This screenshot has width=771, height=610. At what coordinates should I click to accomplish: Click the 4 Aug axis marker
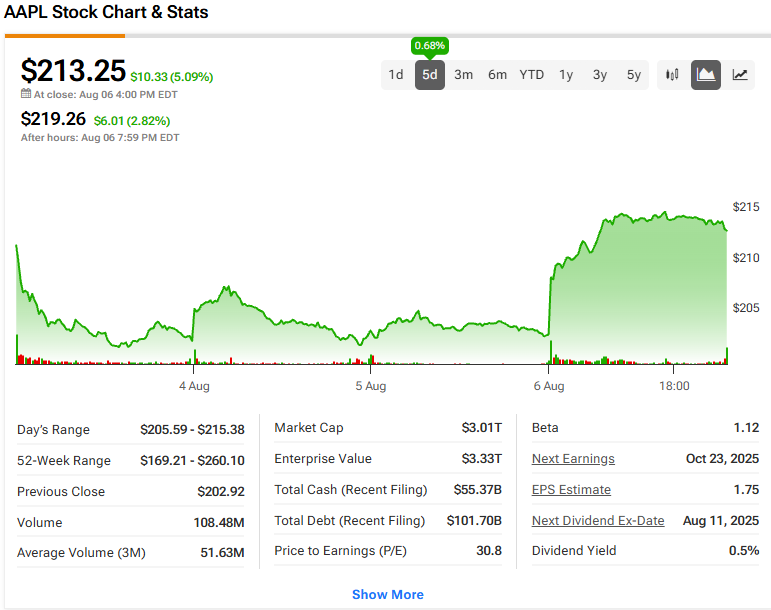[194, 386]
